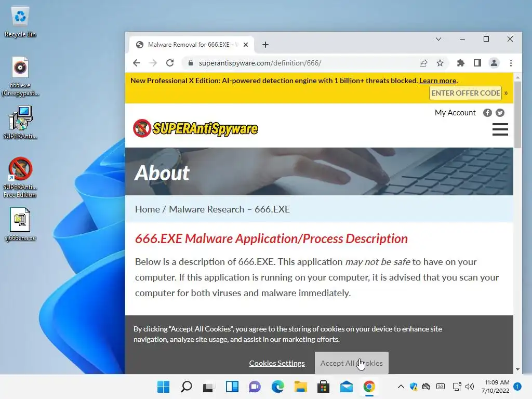
Task: Open notification center badge
Action: (517, 387)
